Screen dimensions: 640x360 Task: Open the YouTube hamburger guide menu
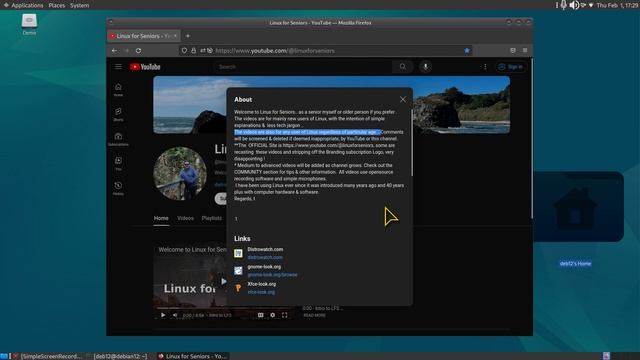(118, 67)
